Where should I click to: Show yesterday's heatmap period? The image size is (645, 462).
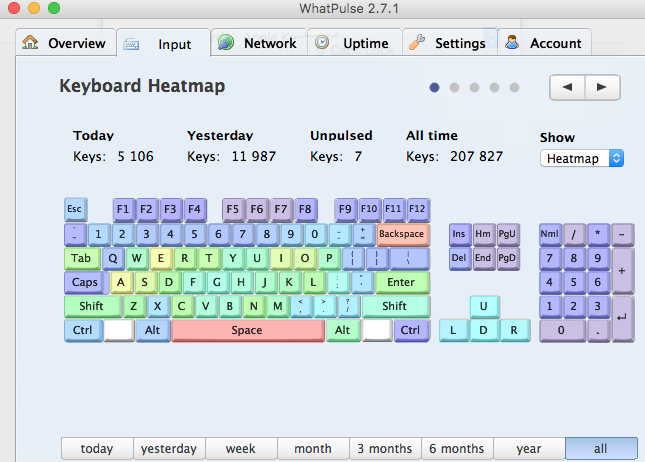169,448
